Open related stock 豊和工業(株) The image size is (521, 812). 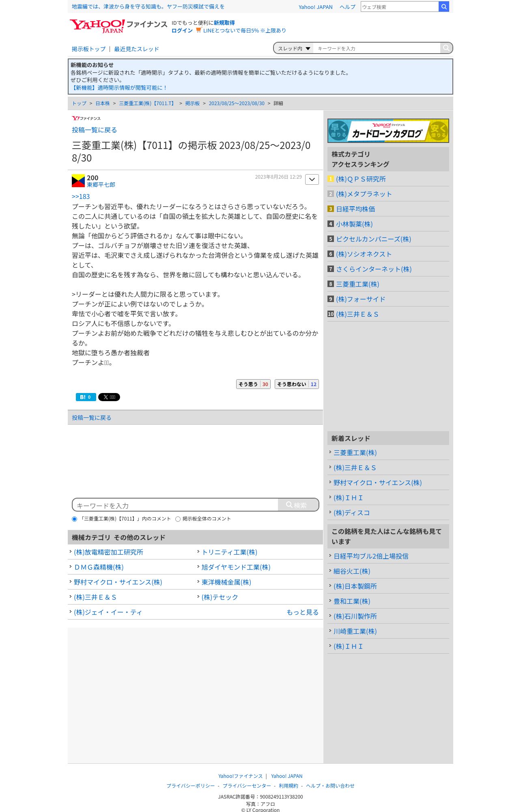352,601
